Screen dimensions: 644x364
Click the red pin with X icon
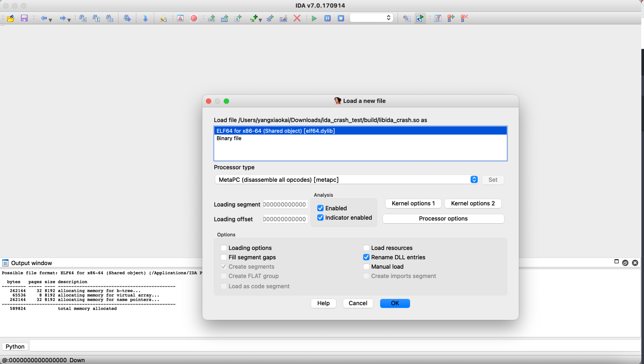click(464, 18)
